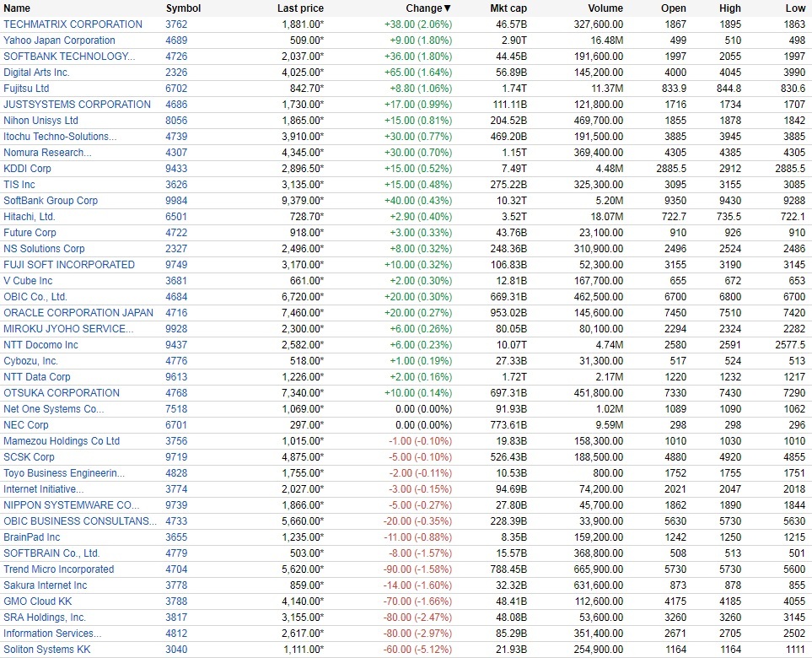Select ticker symbol 9433
This screenshot has height=658, width=812.
(176, 169)
